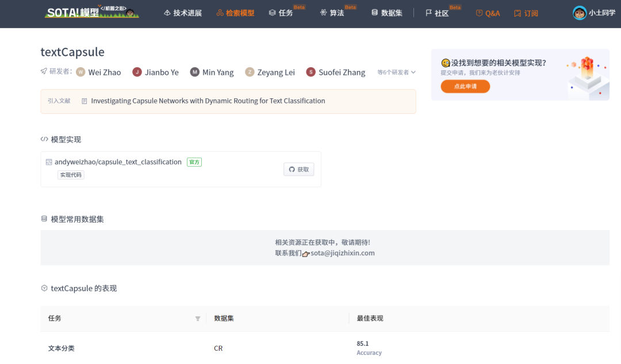Open the Q&A icon
This screenshot has height=364, width=621.
click(x=478, y=13)
